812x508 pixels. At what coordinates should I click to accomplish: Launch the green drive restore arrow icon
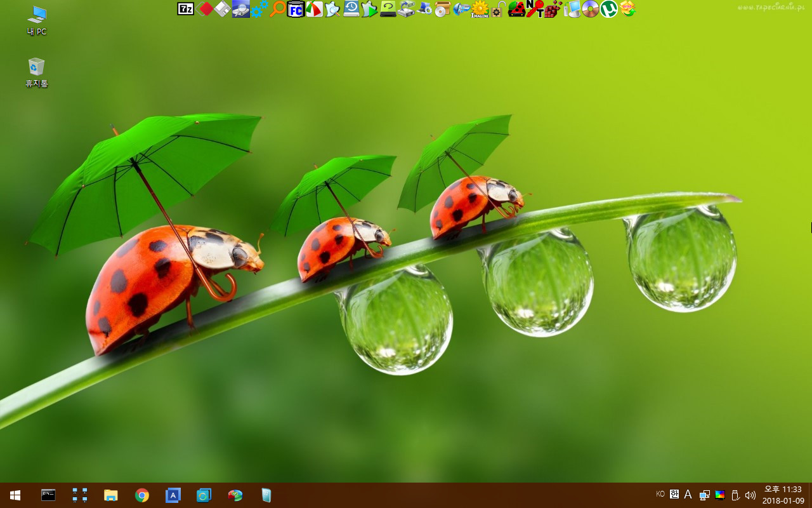388,9
